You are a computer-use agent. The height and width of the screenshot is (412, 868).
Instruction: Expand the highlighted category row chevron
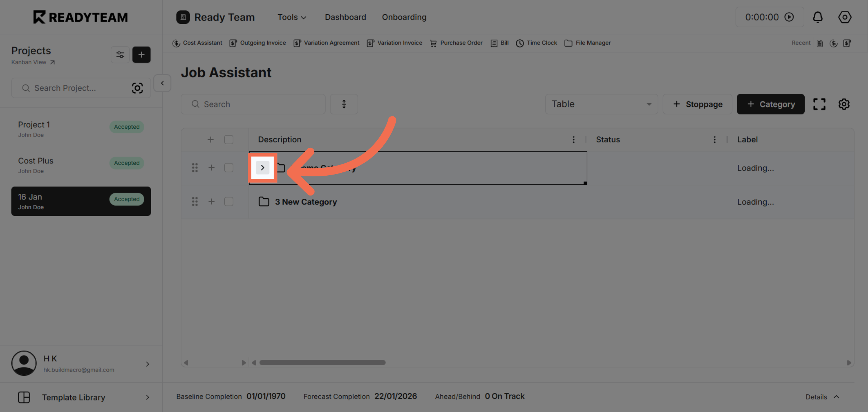pyautogui.click(x=263, y=168)
